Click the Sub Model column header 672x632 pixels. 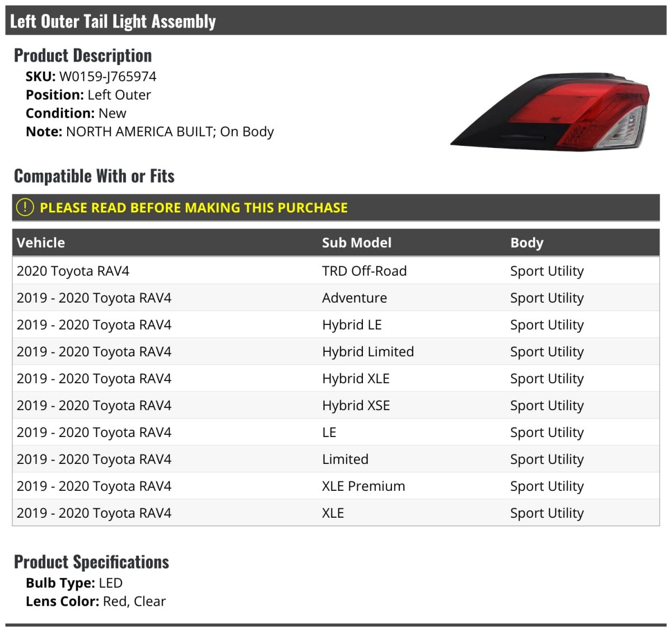tap(357, 243)
